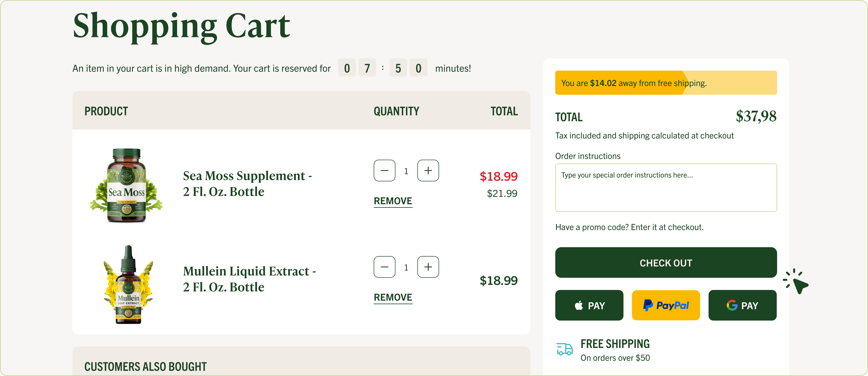Open the Sea Moss Supplement product title
Viewport: 868px width, 376px height.
247,184
